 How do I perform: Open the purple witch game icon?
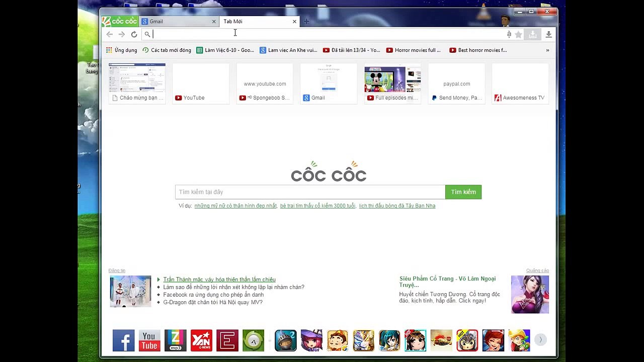point(311,340)
